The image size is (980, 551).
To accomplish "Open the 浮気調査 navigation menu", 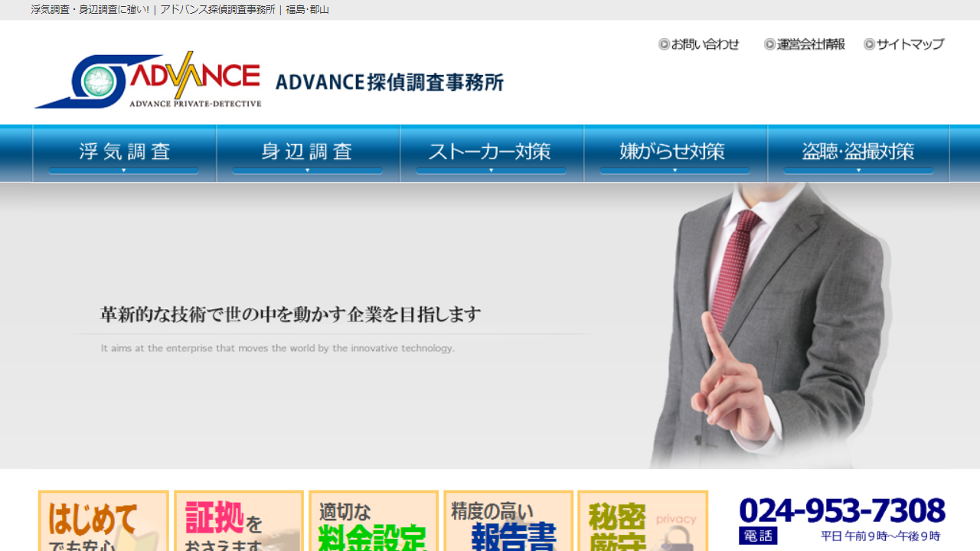I will tap(124, 152).
